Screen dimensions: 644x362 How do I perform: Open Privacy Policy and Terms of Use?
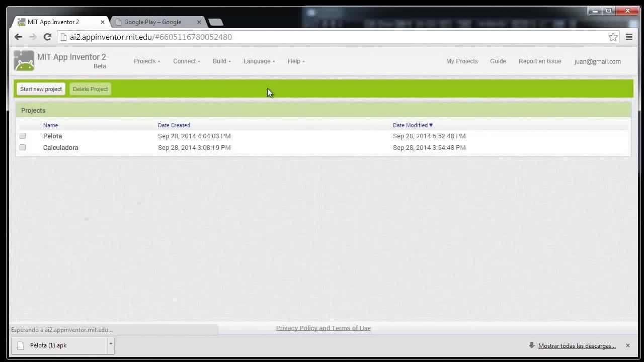click(324, 328)
